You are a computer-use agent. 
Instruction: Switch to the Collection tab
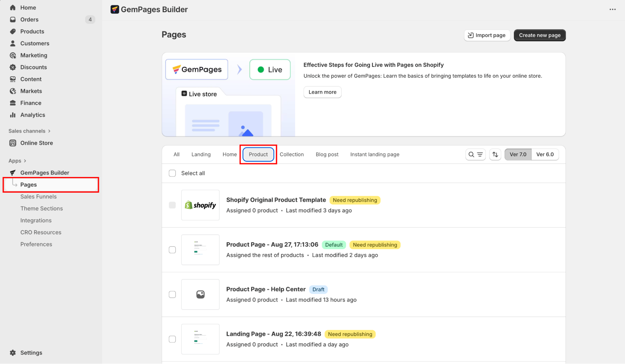click(x=291, y=154)
